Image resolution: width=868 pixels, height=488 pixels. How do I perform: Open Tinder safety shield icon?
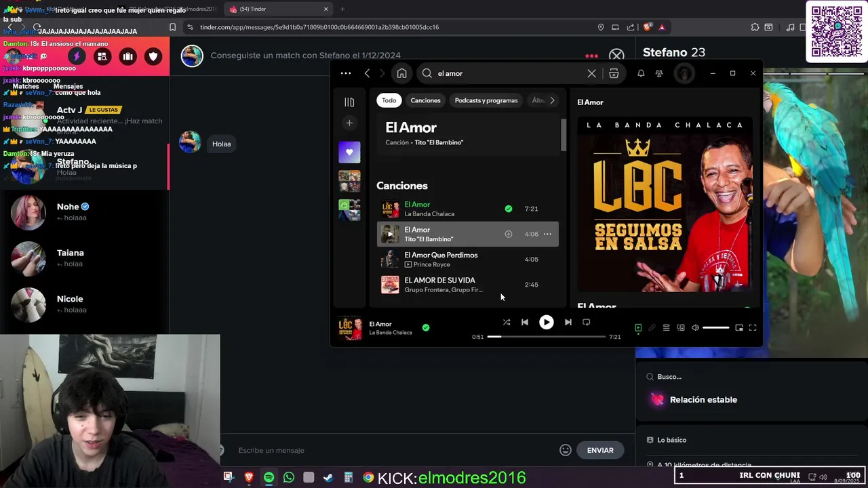pyautogui.click(x=153, y=56)
